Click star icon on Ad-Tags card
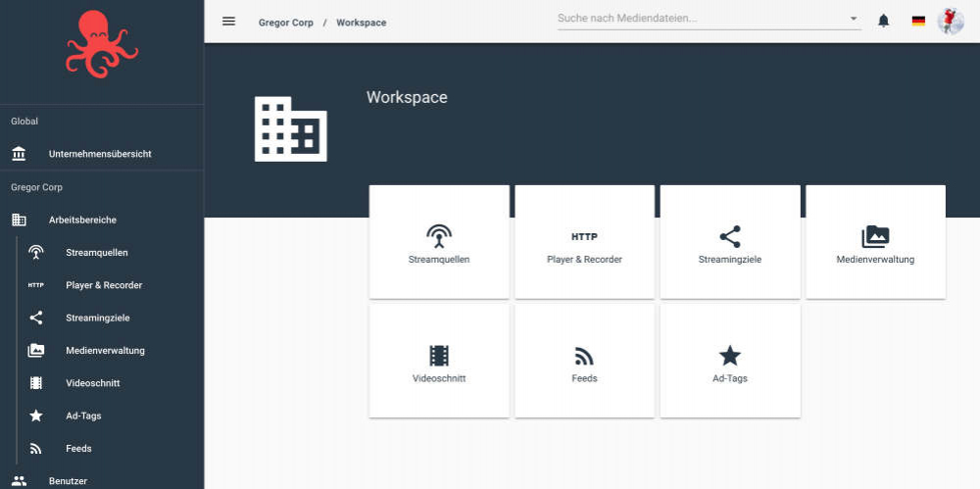Image resolution: width=980 pixels, height=489 pixels. pyautogui.click(x=730, y=356)
